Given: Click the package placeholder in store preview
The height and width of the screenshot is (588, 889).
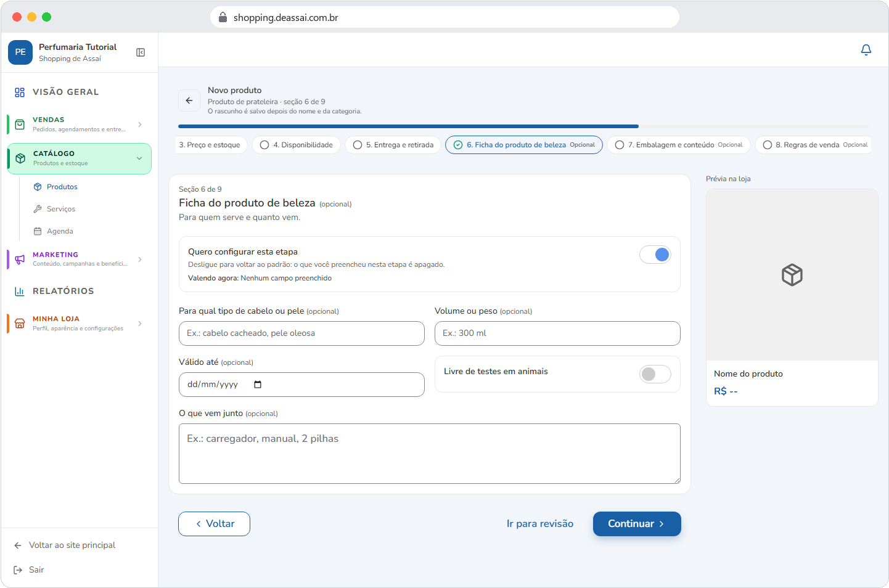Looking at the screenshot, I should [x=792, y=275].
